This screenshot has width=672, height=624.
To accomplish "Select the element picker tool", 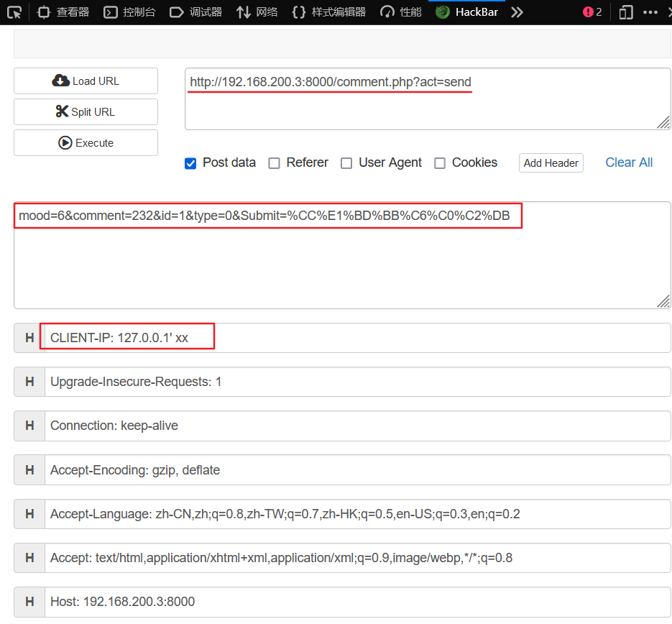I will (x=14, y=12).
